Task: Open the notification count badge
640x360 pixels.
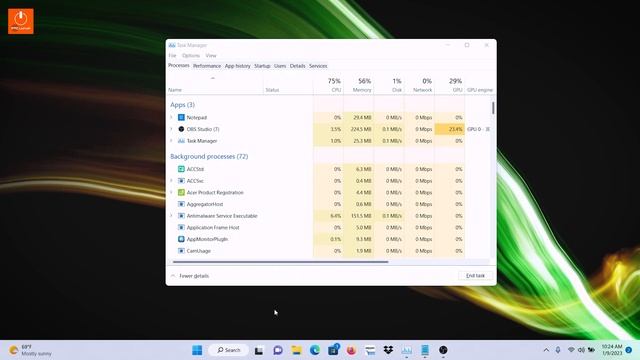Action: [x=629, y=350]
